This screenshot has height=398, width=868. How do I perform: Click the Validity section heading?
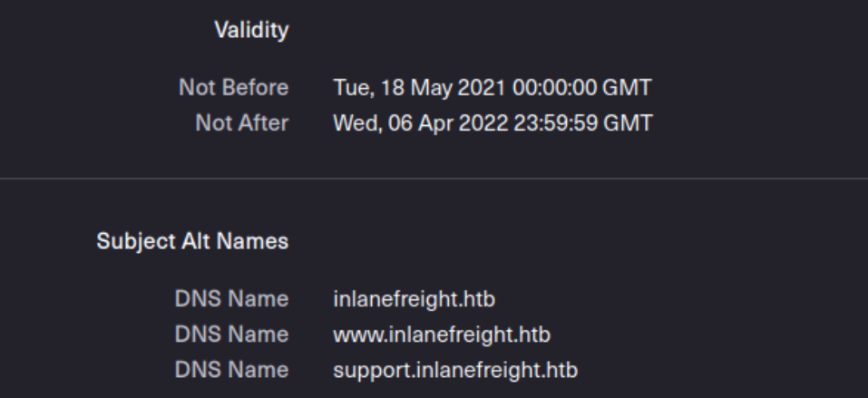tap(251, 30)
